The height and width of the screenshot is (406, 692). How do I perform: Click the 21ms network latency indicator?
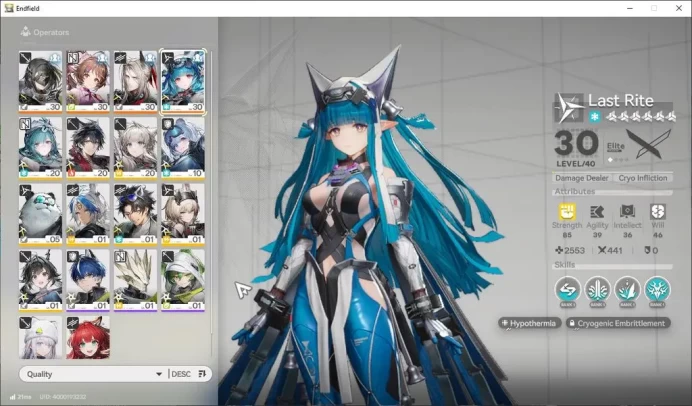[20, 397]
